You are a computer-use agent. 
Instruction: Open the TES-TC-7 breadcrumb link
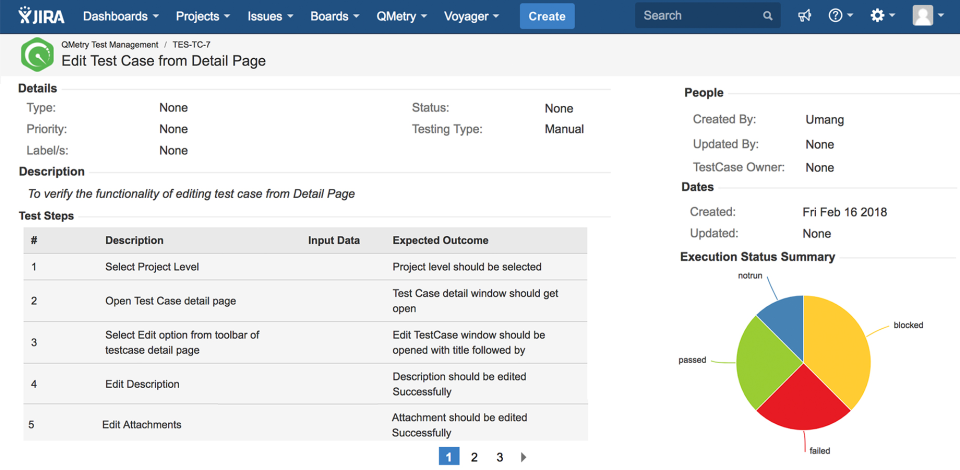pos(193,45)
